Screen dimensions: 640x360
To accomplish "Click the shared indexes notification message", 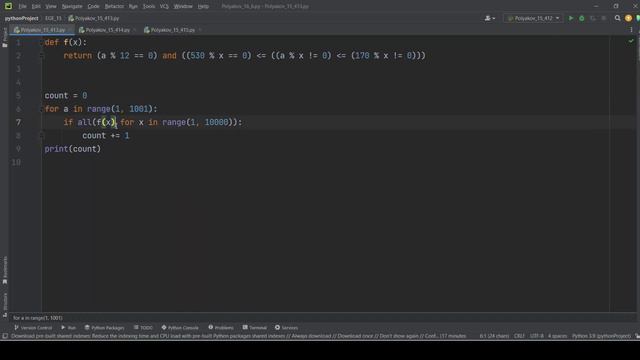I will click(x=238, y=336).
